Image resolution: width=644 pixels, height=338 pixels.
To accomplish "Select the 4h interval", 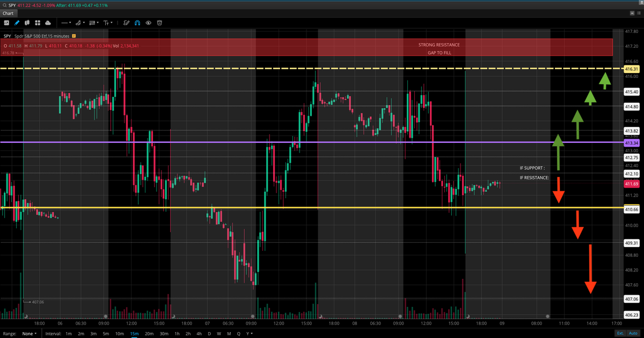I will coord(199,334).
